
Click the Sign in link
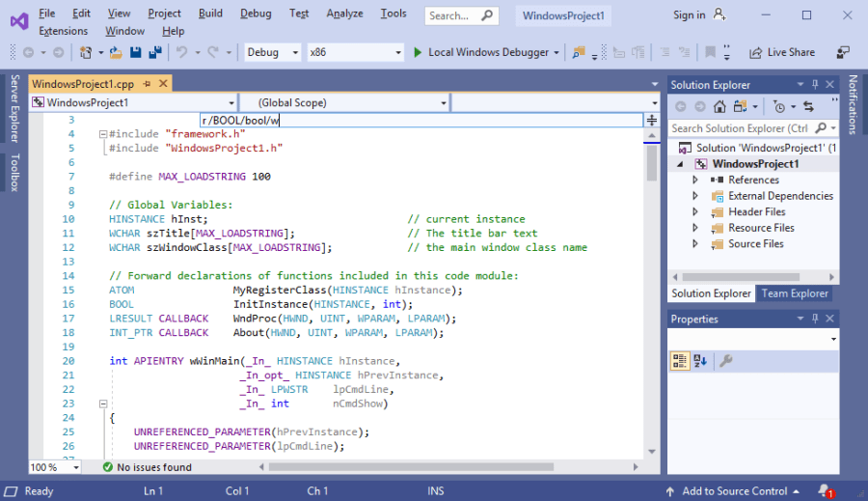pos(689,14)
